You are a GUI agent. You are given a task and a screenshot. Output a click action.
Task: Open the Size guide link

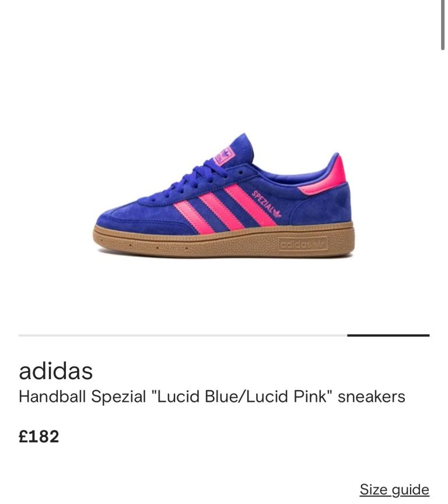tap(394, 489)
